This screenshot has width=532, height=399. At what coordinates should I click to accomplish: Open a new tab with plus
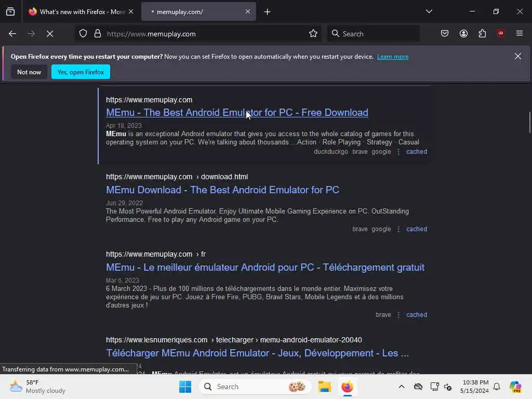click(x=268, y=12)
